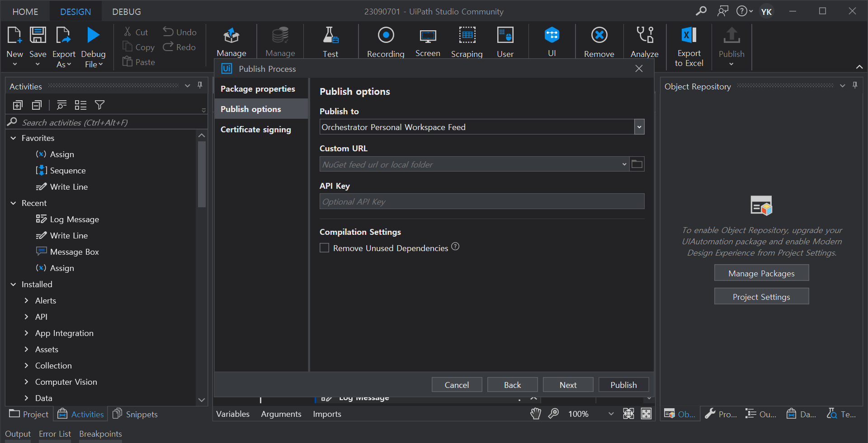Open Data Scraping tool

point(467,35)
